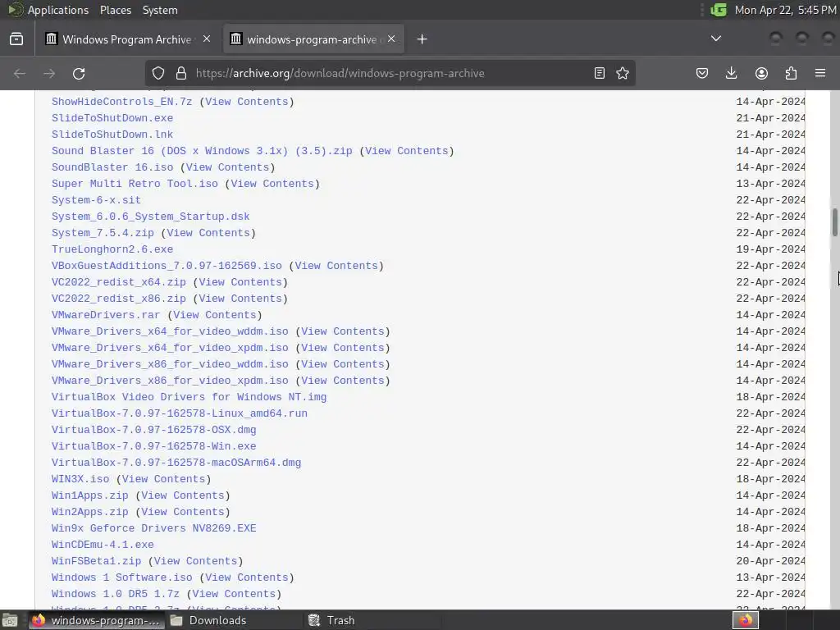
Task: Open the SlideToShutDown.lnk file link
Action: coord(112,135)
